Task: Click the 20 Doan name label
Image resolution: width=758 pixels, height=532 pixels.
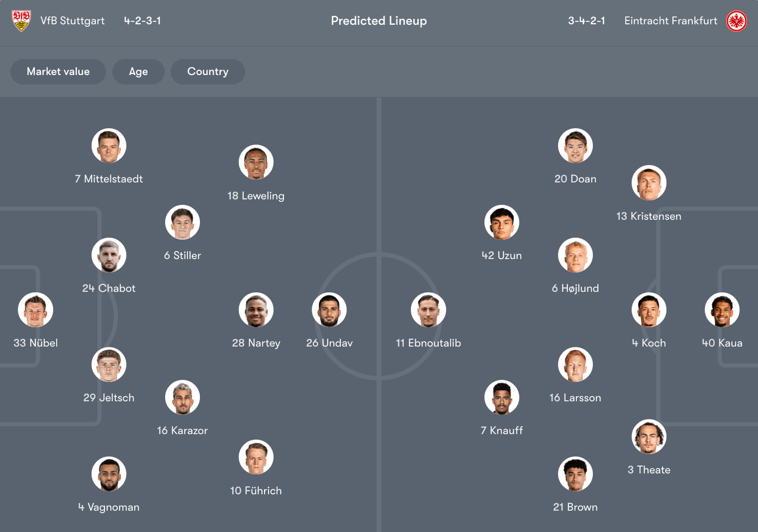Action: [575, 178]
